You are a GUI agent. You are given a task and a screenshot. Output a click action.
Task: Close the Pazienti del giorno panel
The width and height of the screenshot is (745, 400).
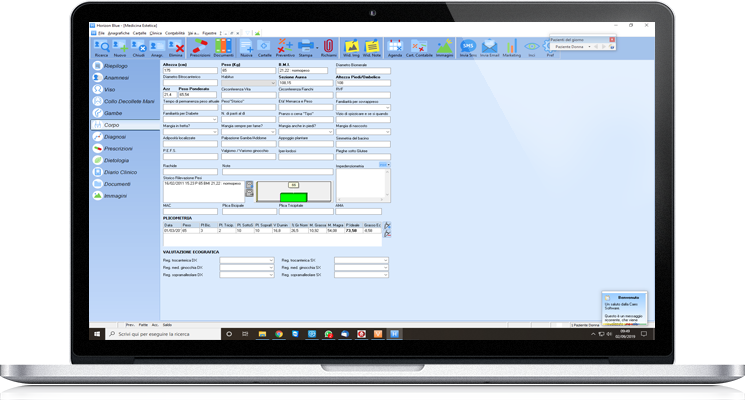coord(612,39)
